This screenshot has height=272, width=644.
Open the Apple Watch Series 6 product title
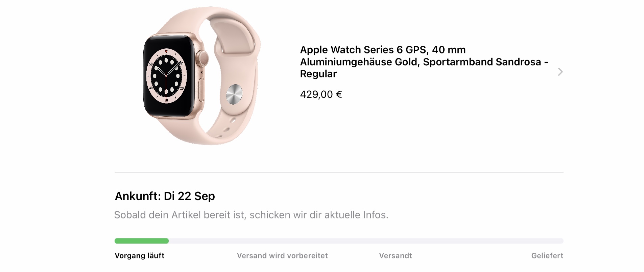click(x=424, y=62)
